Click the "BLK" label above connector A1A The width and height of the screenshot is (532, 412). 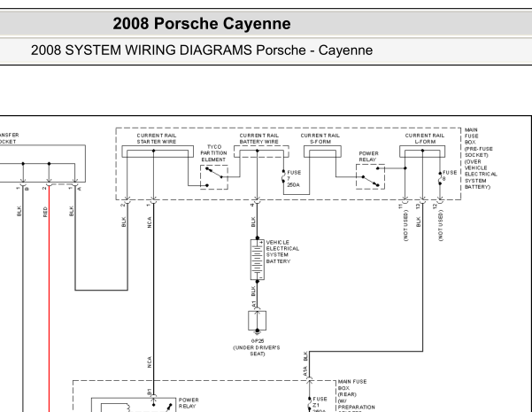coord(305,356)
